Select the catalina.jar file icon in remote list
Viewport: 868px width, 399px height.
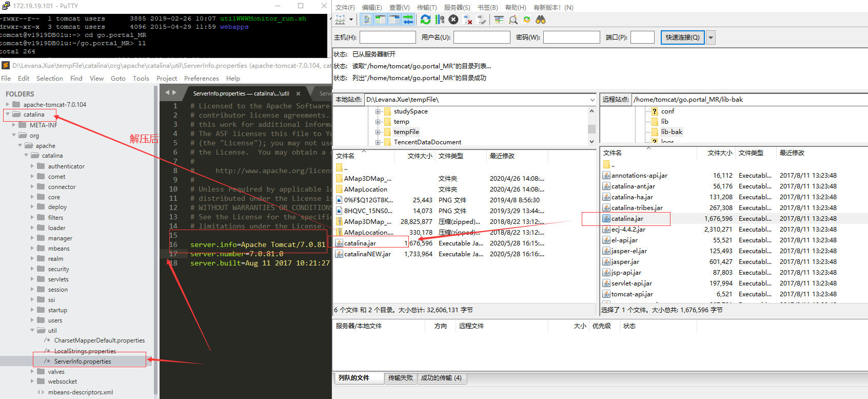(606, 219)
